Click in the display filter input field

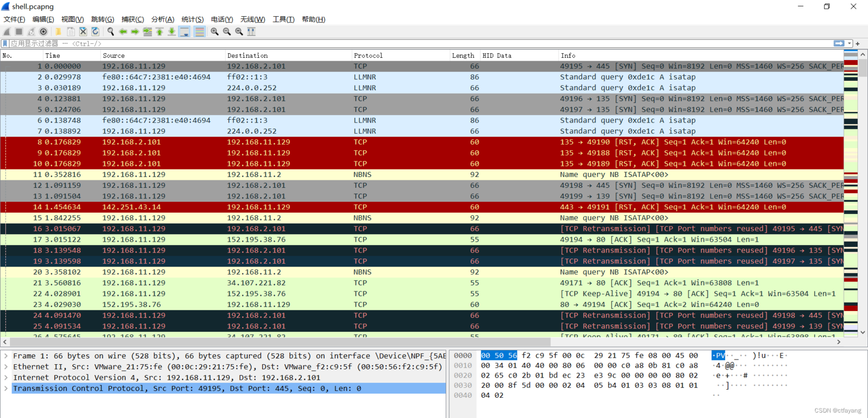coord(405,43)
